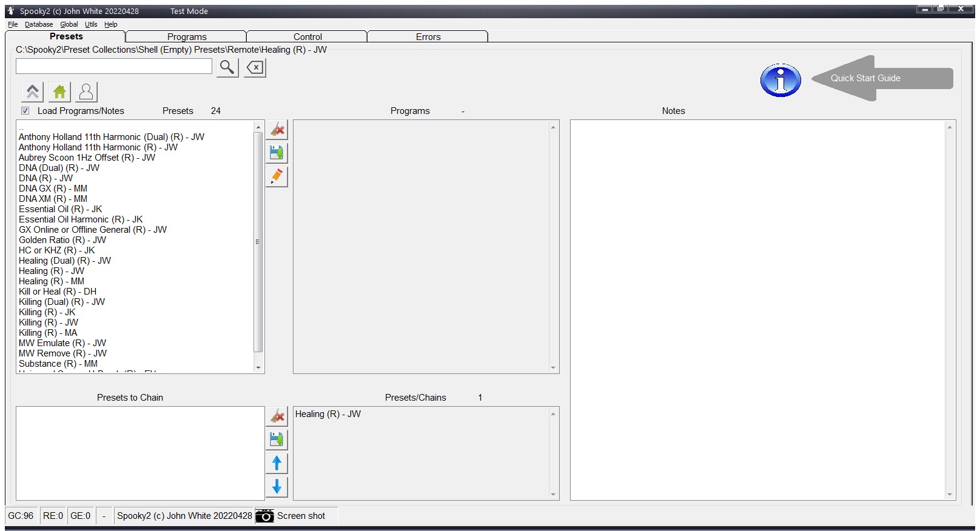The height and width of the screenshot is (531, 980).
Task: Click the blue info icon
Action: tap(780, 80)
